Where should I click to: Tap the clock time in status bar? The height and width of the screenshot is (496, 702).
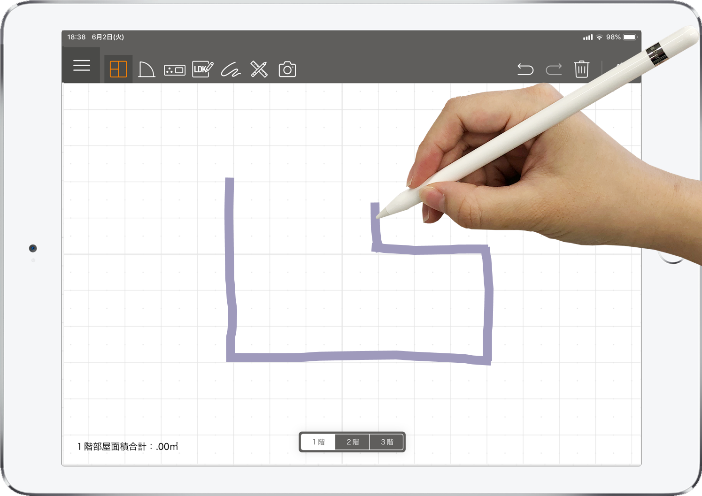76,37
